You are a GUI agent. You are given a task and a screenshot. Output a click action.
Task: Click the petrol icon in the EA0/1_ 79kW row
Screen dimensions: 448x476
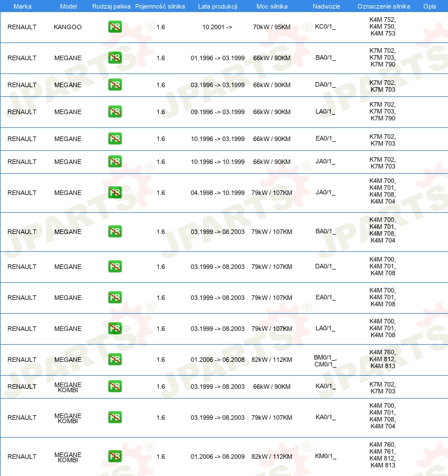[x=115, y=298]
